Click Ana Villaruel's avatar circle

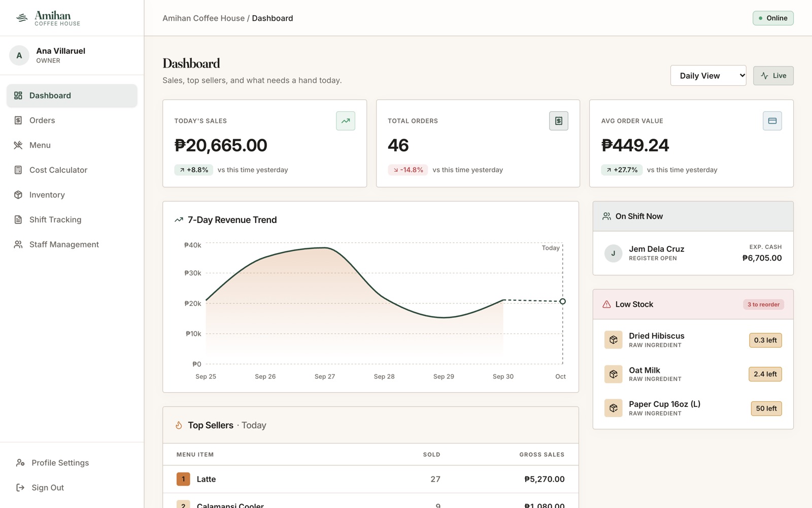[19, 55]
